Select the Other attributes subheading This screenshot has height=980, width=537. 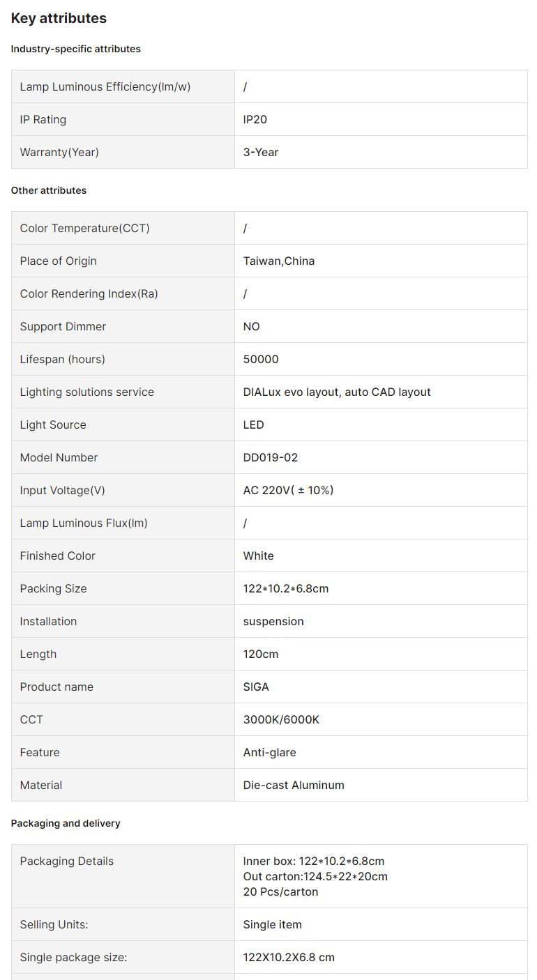pos(49,190)
